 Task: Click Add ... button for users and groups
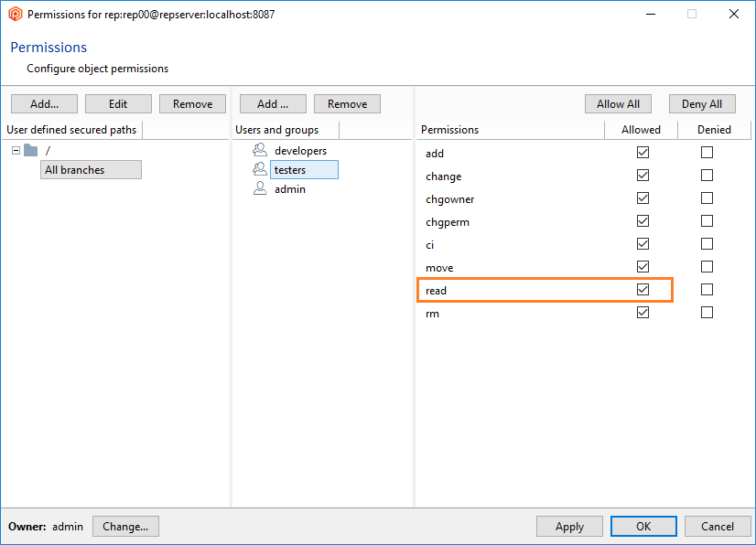[273, 103]
